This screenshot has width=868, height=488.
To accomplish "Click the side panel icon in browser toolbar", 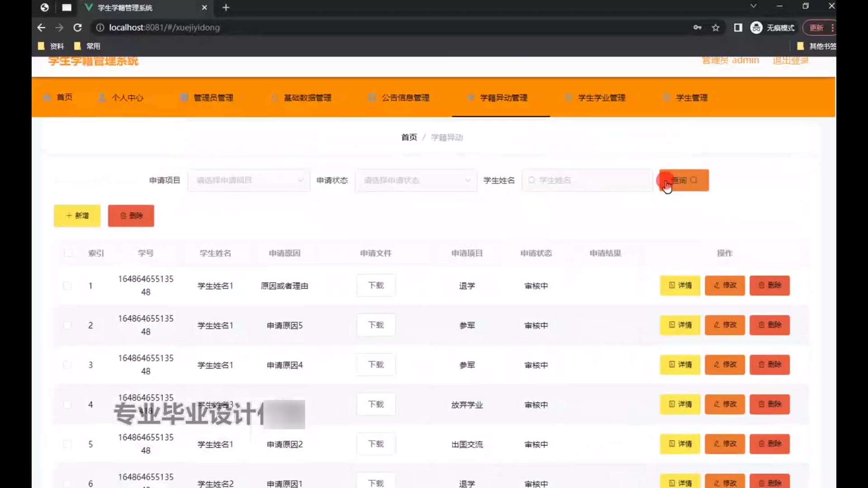I will (x=738, y=28).
